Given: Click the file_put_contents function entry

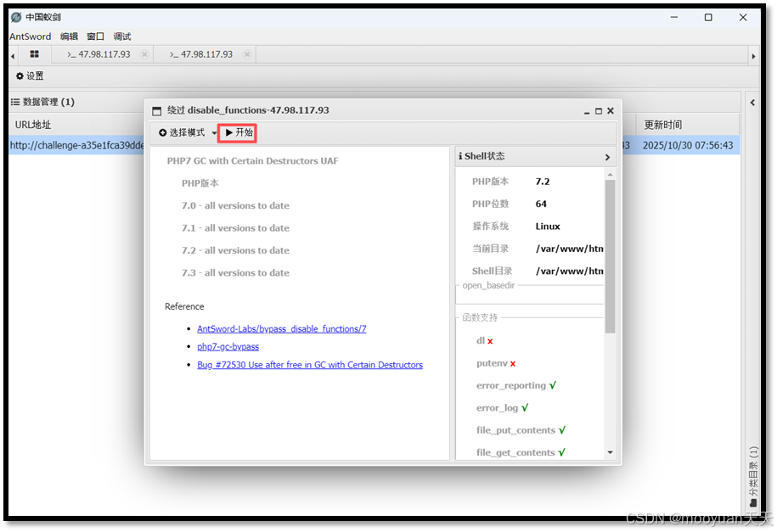Looking at the screenshot, I should click(521, 430).
